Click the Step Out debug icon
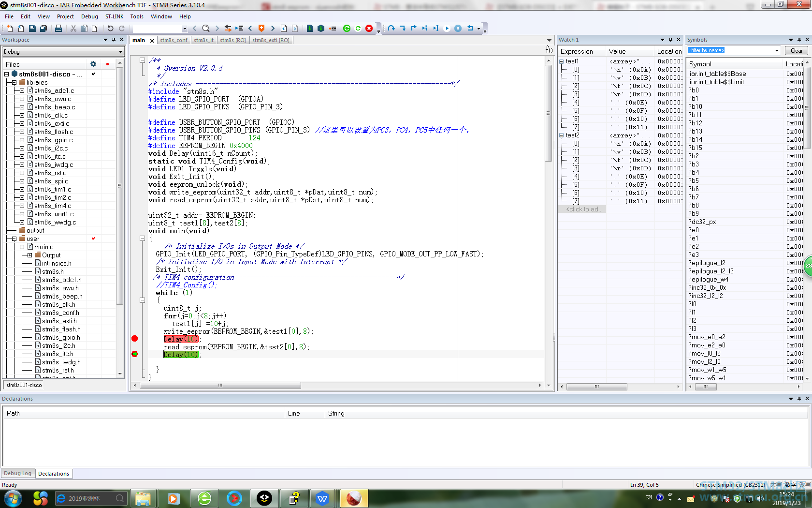Viewport: 812px width, 508px height. [414, 29]
